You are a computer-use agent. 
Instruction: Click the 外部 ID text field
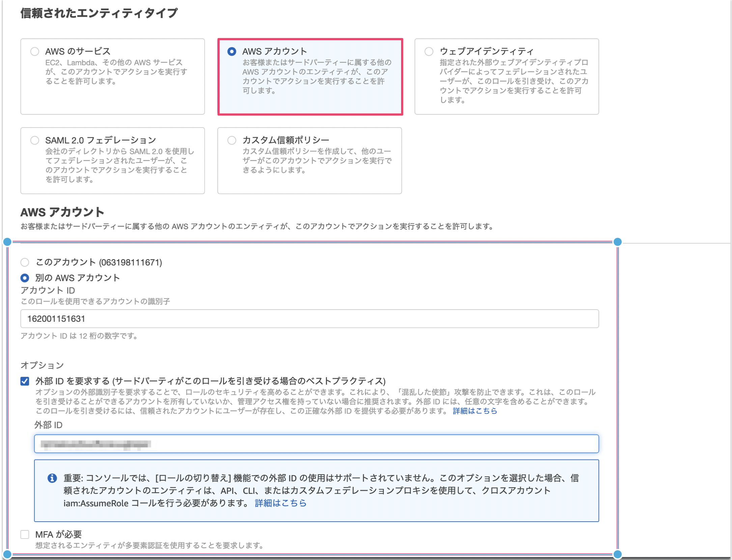316,444
